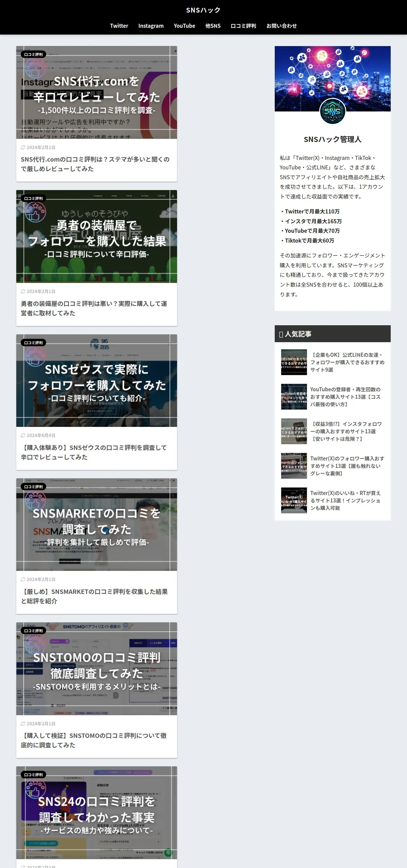407x868 pixels.
Task: Click the インスタで月最大165万 text line
Action: [311, 221]
